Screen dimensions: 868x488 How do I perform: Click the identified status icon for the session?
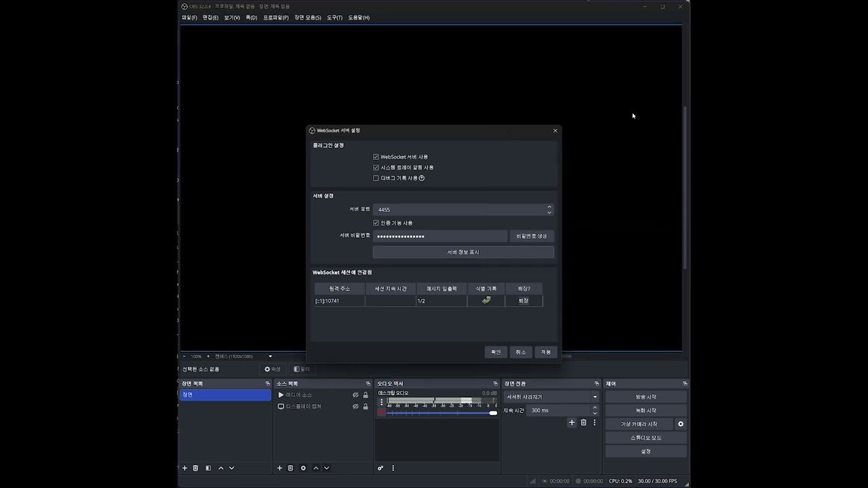tap(486, 300)
